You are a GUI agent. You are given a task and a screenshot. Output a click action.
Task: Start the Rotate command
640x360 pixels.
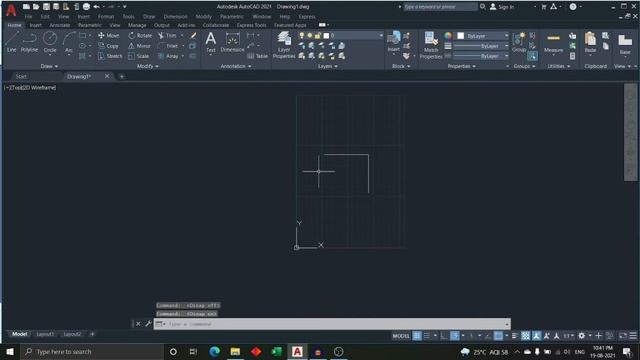pyautogui.click(x=140, y=36)
